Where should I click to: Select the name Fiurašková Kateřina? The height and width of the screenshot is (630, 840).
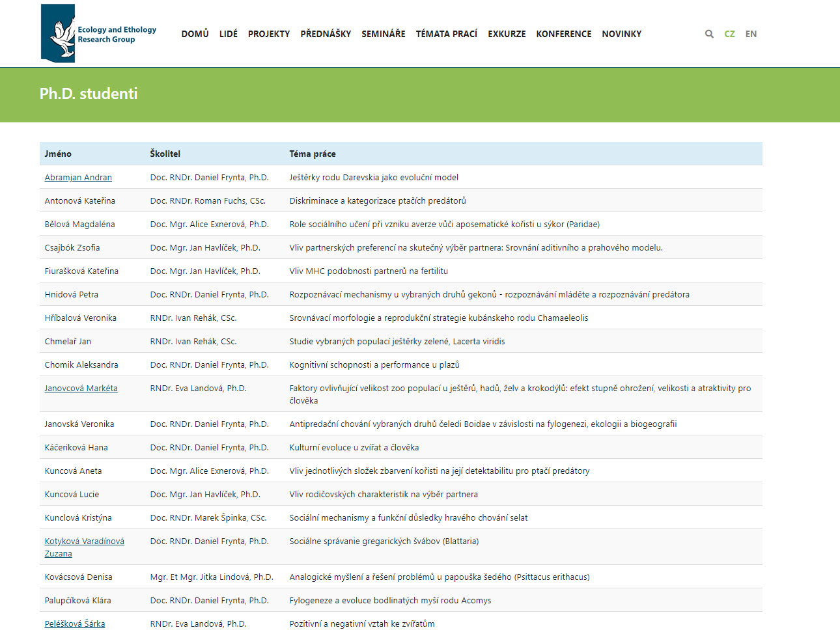click(x=81, y=271)
